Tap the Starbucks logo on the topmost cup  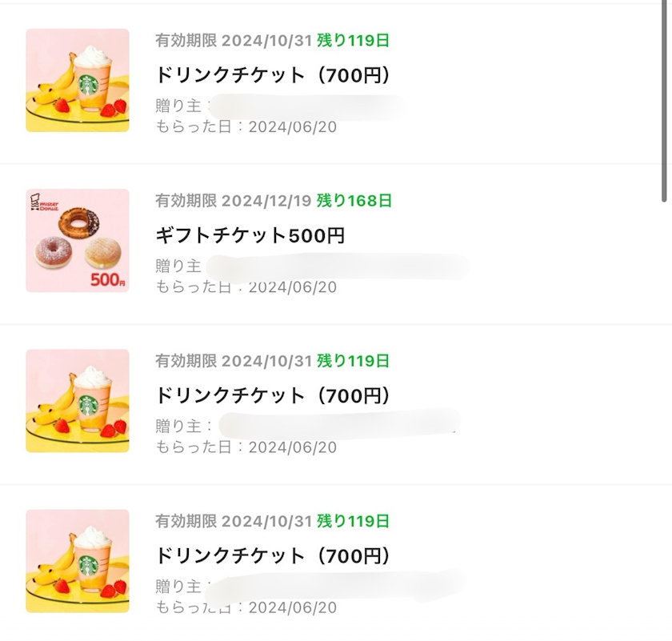(x=88, y=83)
